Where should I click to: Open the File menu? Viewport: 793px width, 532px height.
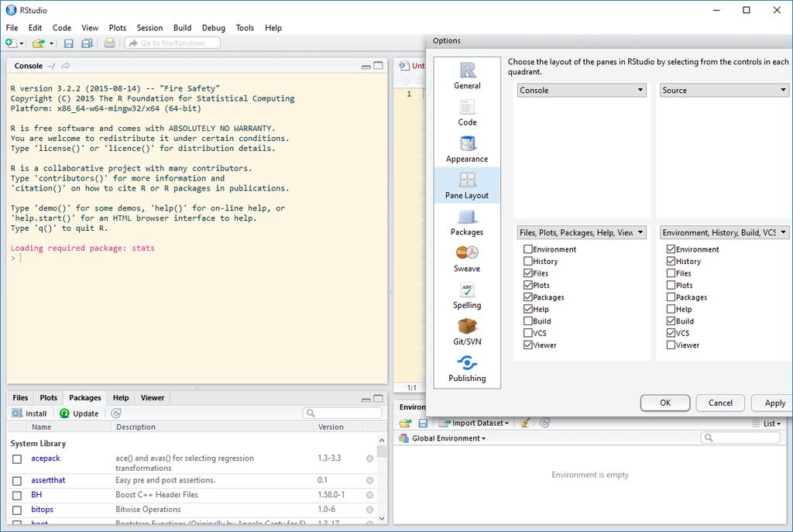[x=12, y=28]
